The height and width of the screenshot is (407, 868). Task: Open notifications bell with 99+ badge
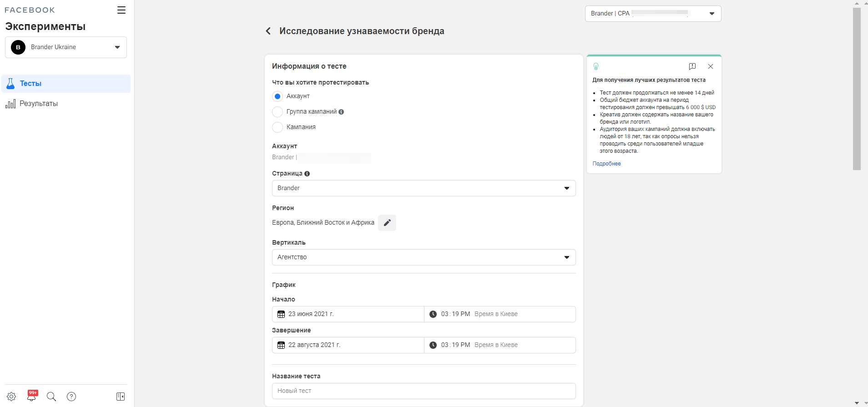pyautogui.click(x=31, y=397)
